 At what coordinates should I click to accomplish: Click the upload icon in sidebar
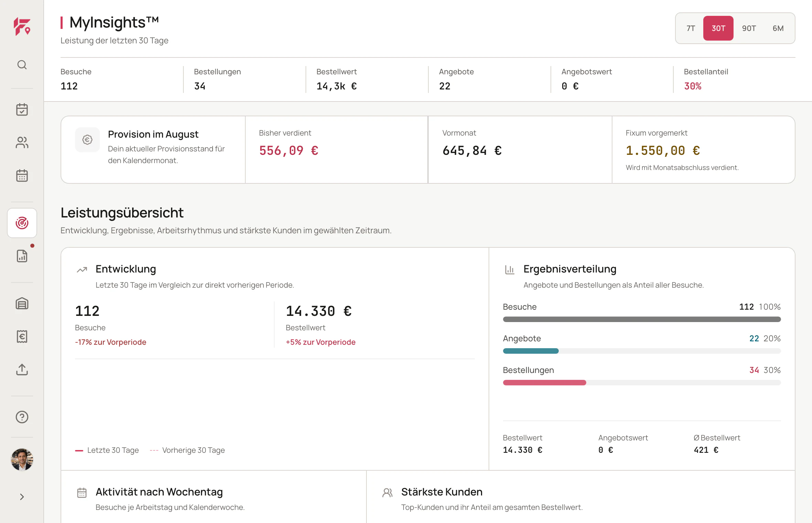pos(22,370)
